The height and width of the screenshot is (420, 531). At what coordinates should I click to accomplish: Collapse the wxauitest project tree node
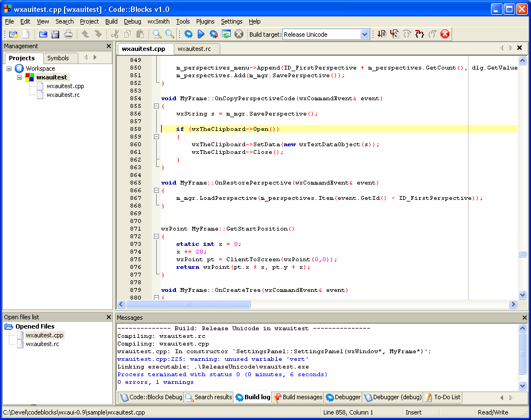click(20, 78)
